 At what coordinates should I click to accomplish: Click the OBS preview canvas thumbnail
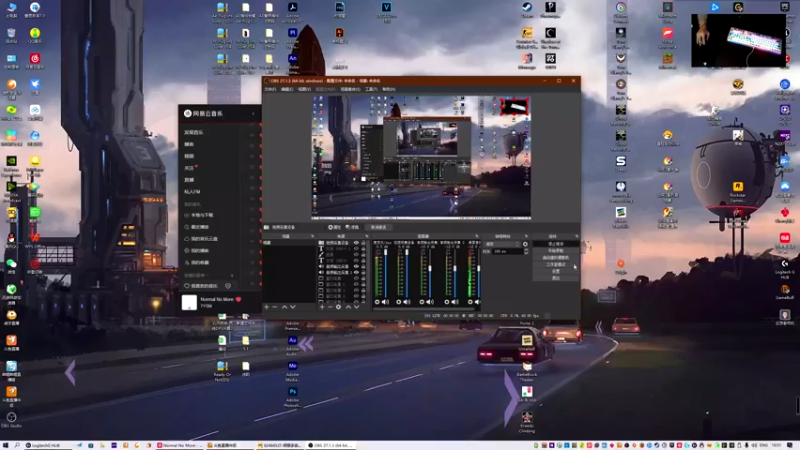point(421,157)
